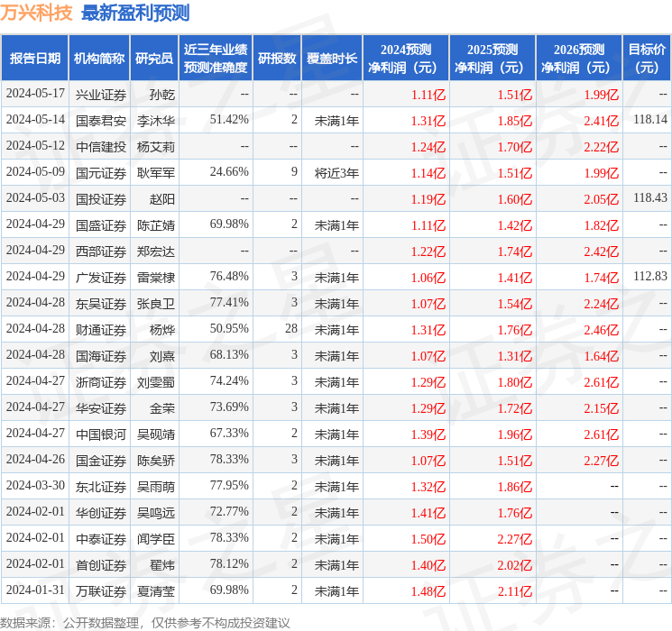
Task: Click 2025 profit 2.11亿 for 万联证券
Action: click(515, 591)
